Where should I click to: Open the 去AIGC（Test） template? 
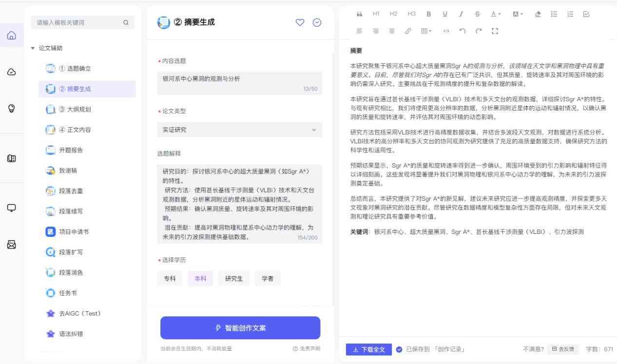[x=87, y=313]
